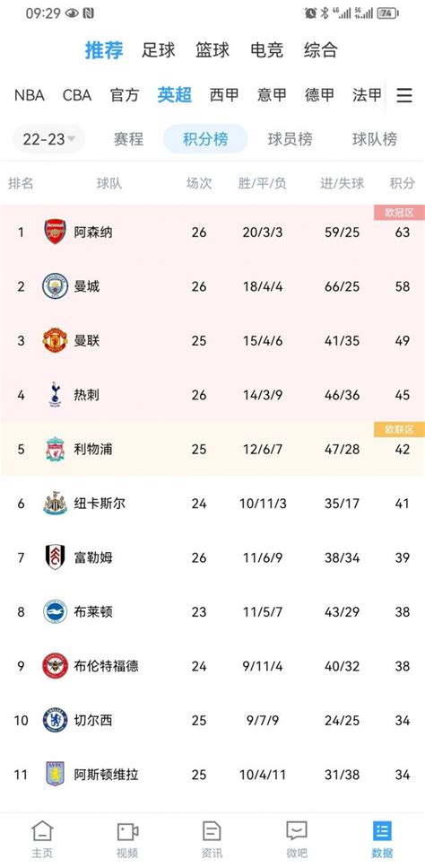Viewport: 425px width, 868px height.
Task: Open the 曼联 team row
Action: click(212, 340)
